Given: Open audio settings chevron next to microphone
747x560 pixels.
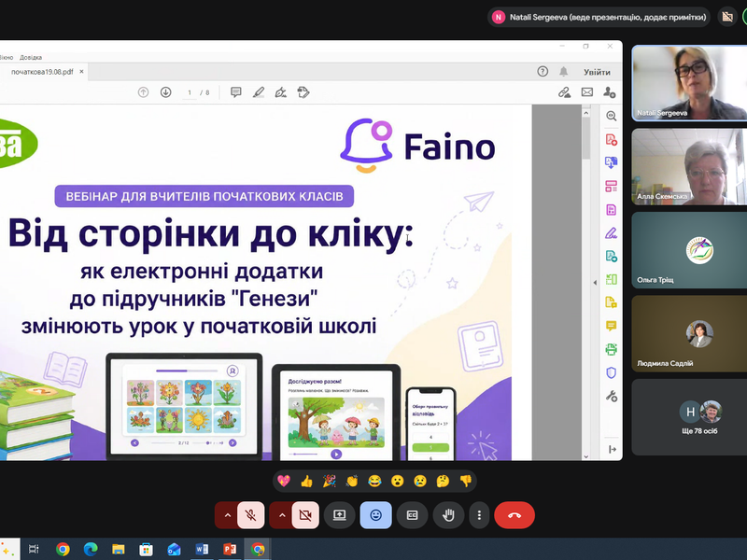Looking at the screenshot, I should coord(227,515).
